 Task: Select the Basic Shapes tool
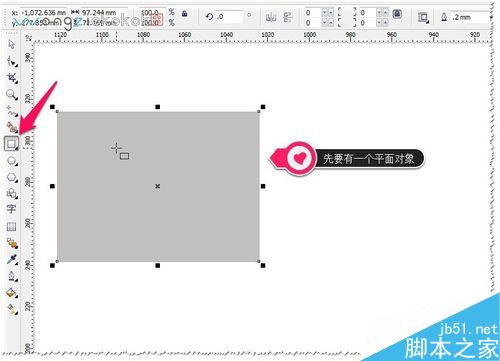point(12,193)
